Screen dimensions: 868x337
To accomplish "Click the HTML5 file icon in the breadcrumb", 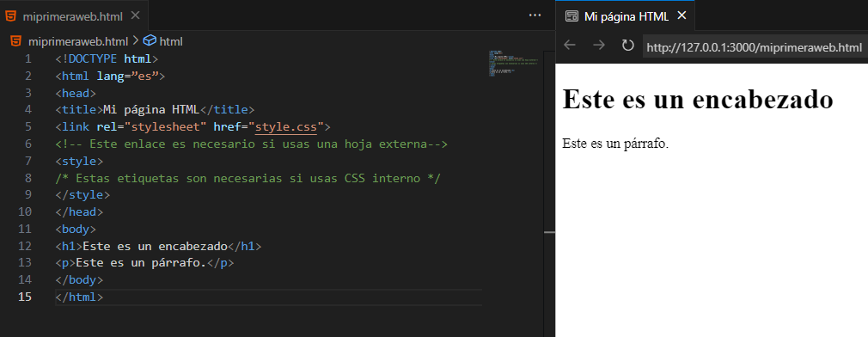I will point(16,40).
